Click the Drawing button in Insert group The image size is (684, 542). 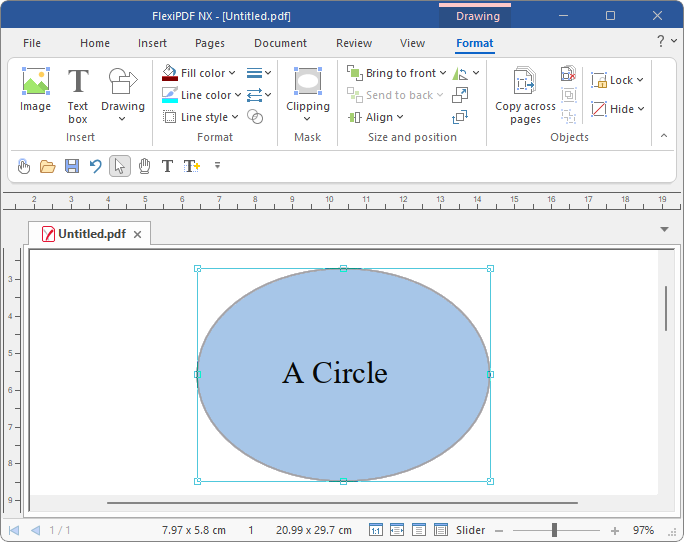pos(123,94)
